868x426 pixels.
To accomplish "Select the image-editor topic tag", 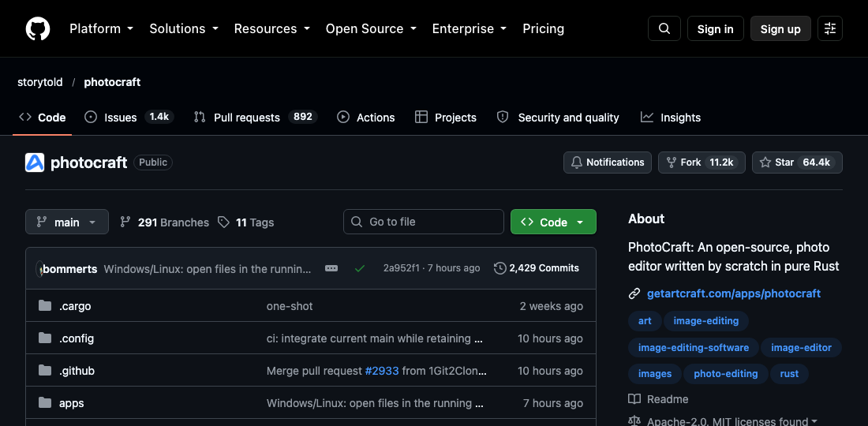I will (x=801, y=347).
